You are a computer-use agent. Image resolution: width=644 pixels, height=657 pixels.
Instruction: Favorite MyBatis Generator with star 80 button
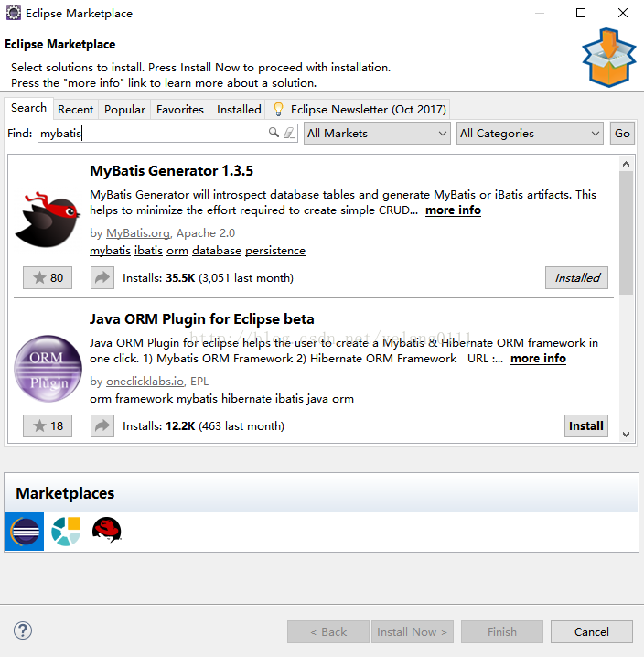(48, 278)
